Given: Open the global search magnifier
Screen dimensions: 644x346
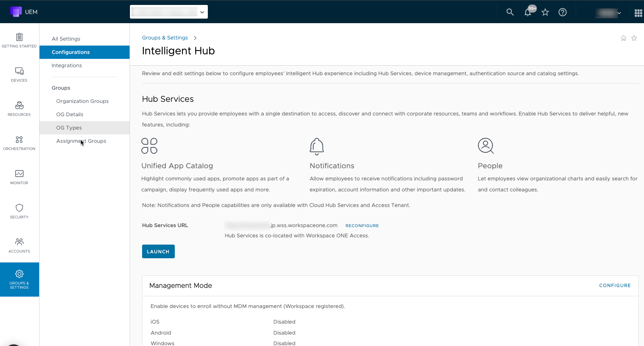Looking at the screenshot, I should [x=510, y=12].
